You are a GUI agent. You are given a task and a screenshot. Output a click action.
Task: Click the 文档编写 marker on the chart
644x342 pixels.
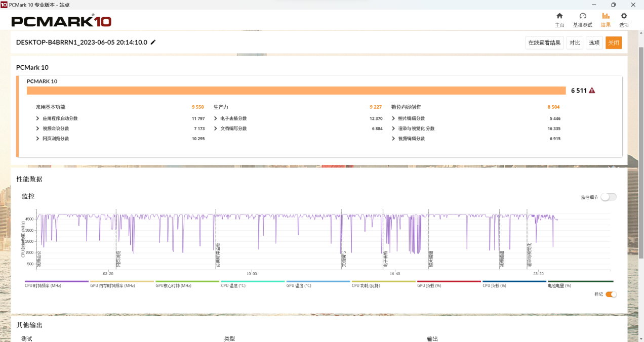pos(344,259)
